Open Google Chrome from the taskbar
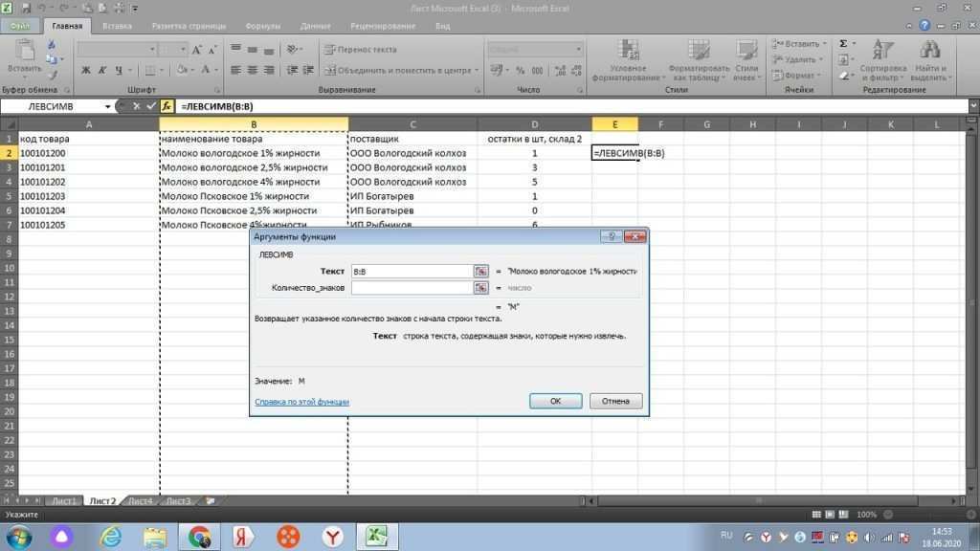980x551 pixels. (200, 536)
